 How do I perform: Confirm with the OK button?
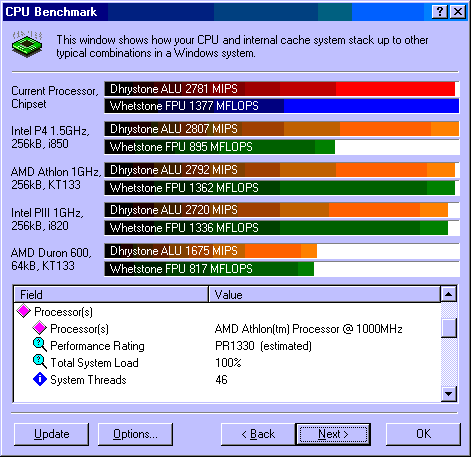coord(423,434)
